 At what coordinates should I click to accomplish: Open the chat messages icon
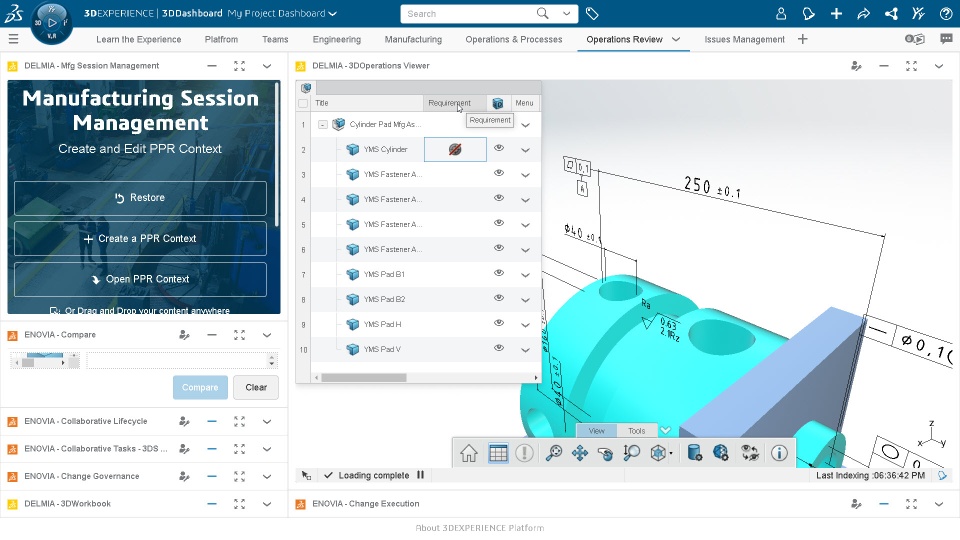tap(946, 39)
